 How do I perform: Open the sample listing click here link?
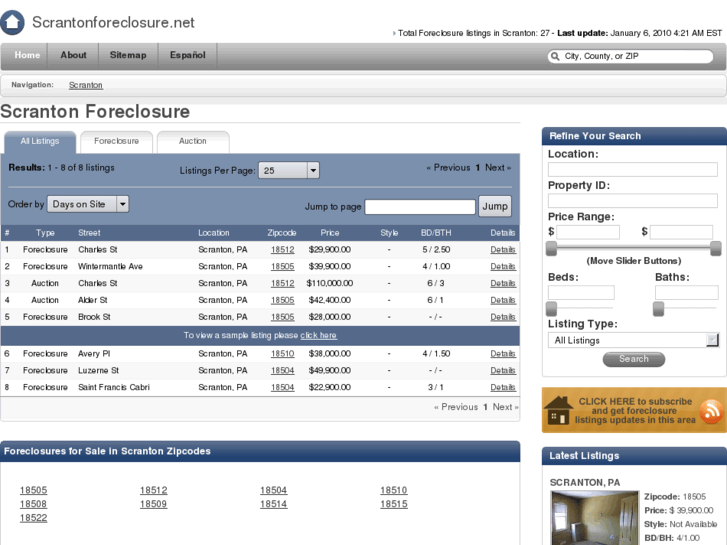319,335
